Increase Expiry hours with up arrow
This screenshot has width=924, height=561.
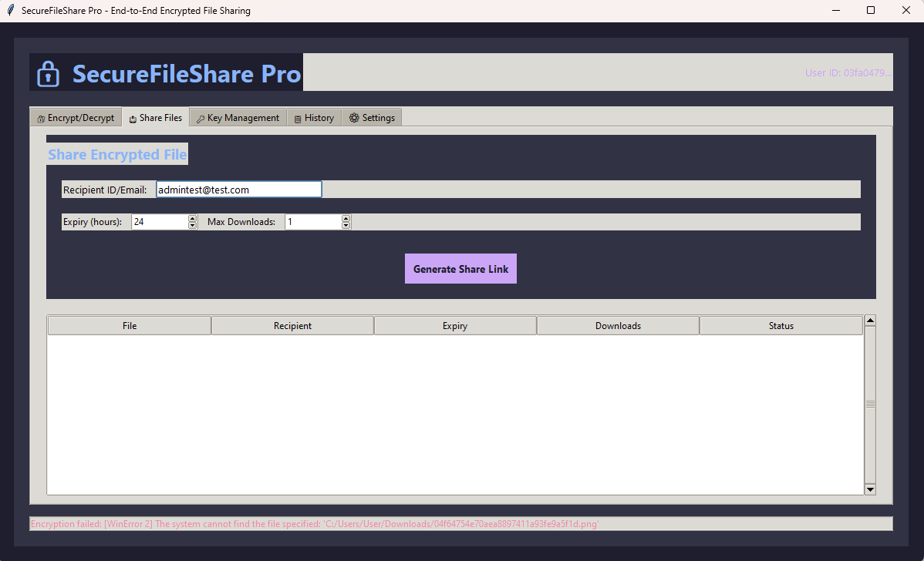193,219
